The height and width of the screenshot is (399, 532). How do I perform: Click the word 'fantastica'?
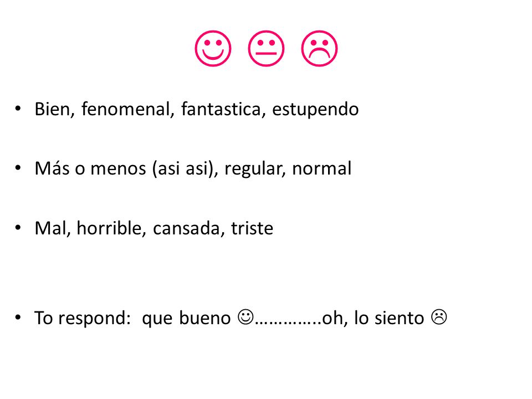[x=221, y=109]
